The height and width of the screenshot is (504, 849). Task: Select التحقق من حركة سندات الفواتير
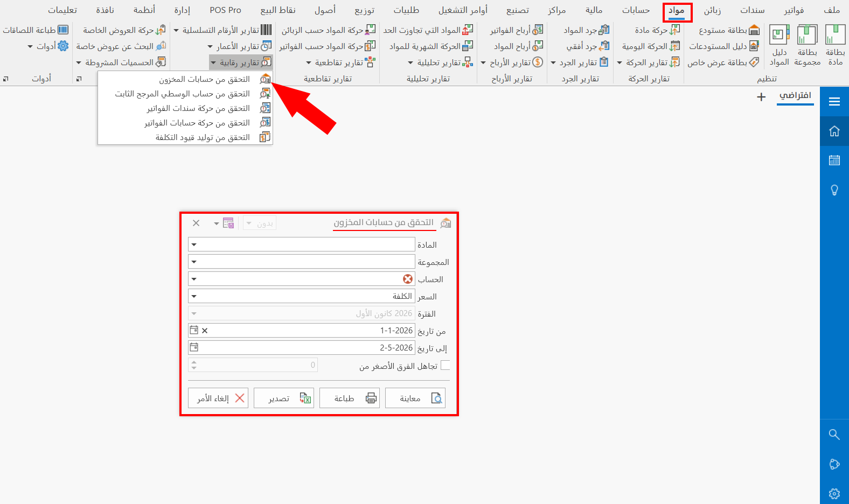point(185,108)
